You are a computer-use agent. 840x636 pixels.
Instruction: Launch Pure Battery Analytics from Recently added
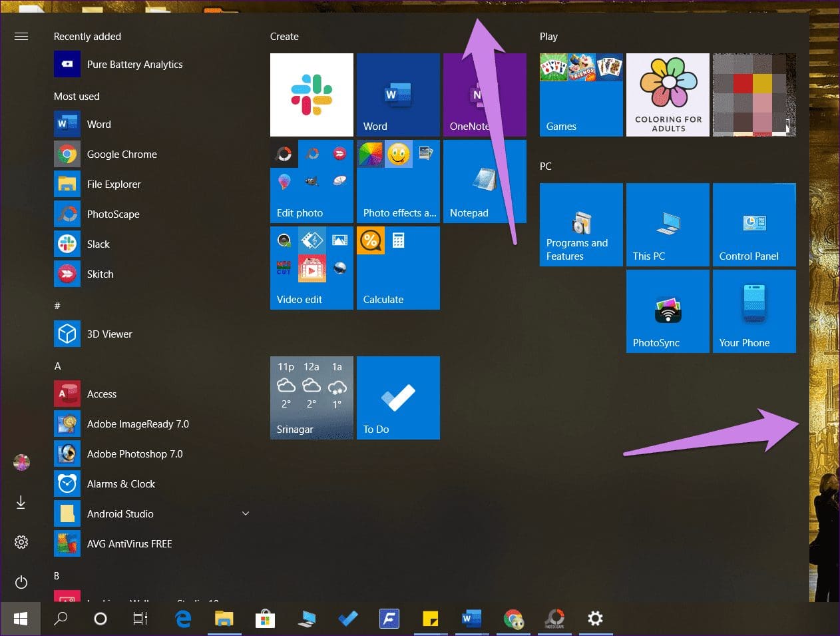click(x=152, y=65)
